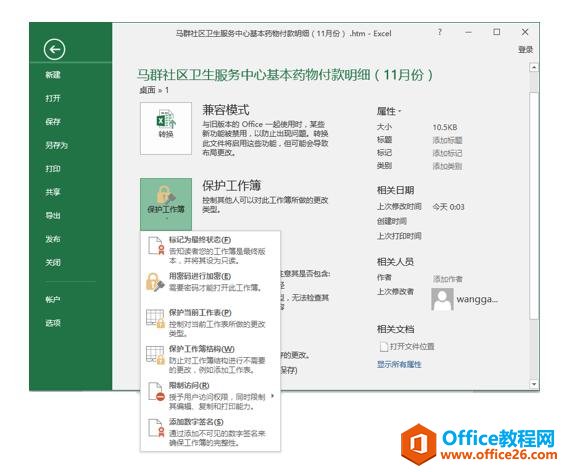Select 打开 (Open) in the sidebar
Viewport: 564px width, 472px height.
[53, 98]
